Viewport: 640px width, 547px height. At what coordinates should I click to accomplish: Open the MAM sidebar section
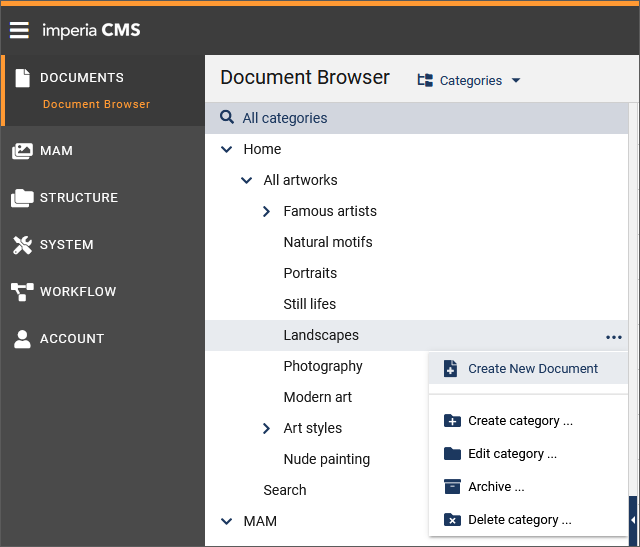click(56, 151)
